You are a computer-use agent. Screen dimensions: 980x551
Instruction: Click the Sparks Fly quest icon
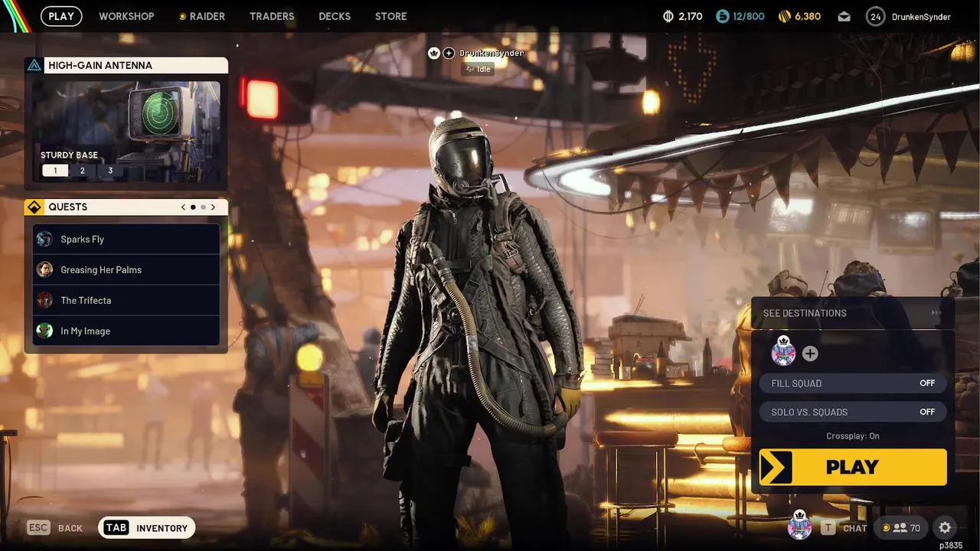[x=44, y=239]
